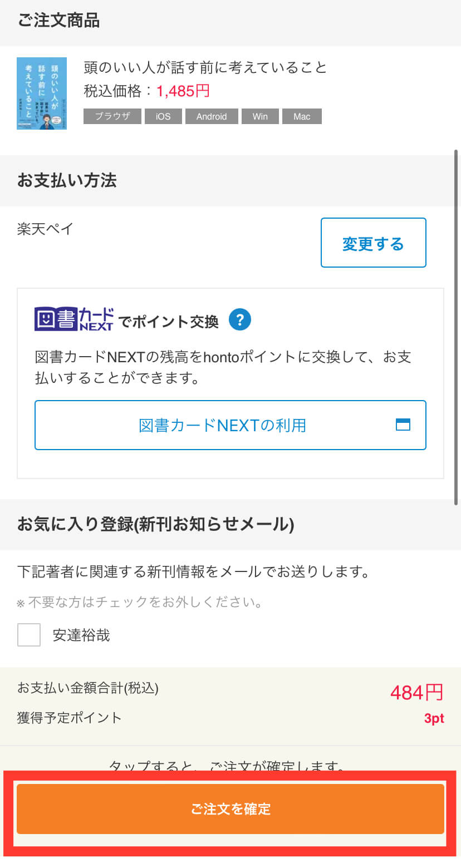Screen dimensions: 461x868
Task: Select the iOS platform badge
Action: pyautogui.click(x=163, y=116)
